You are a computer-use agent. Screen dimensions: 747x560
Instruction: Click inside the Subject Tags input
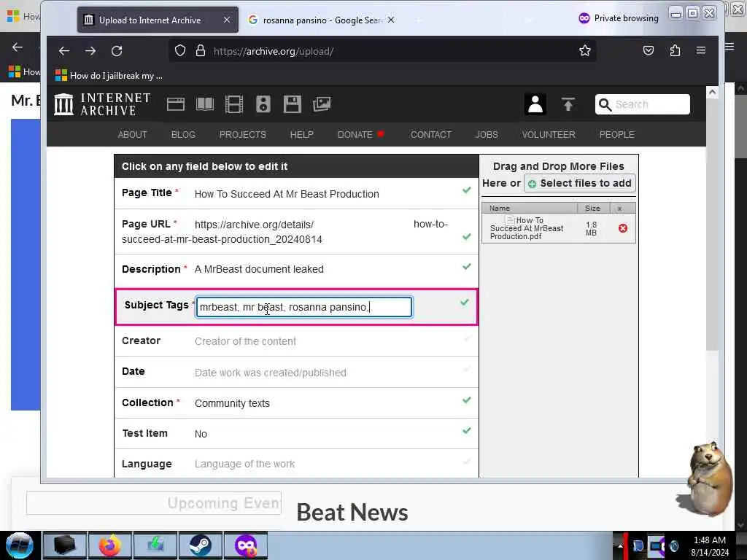click(304, 307)
